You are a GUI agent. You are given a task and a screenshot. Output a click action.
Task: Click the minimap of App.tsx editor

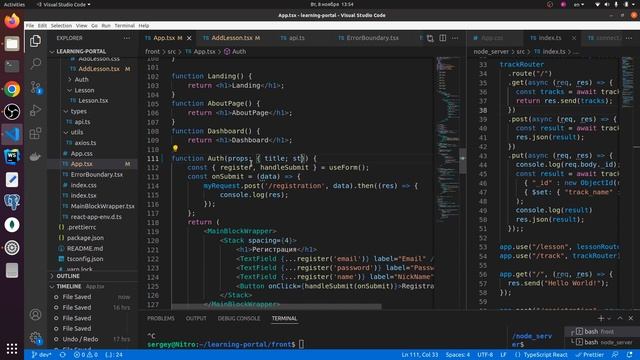pos(449,139)
